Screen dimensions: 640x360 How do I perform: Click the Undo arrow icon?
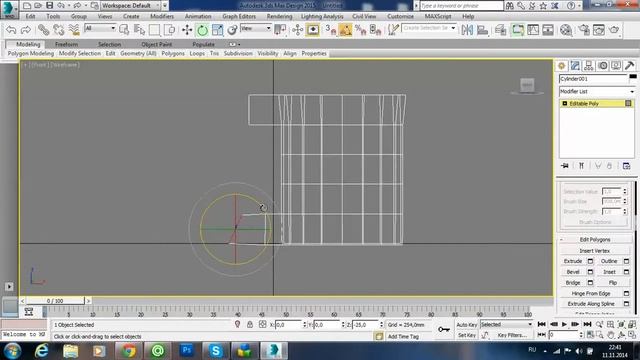[x=11, y=30]
